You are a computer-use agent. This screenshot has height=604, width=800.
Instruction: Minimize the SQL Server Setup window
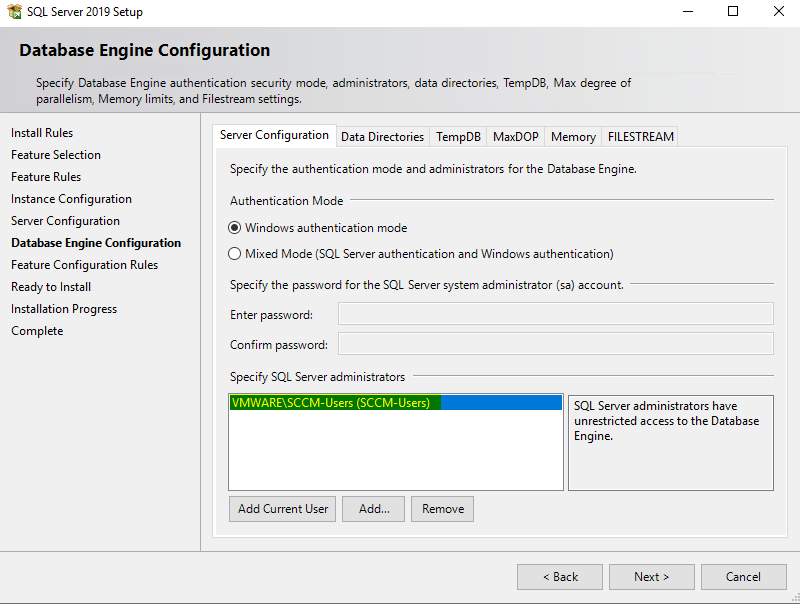point(687,12)
